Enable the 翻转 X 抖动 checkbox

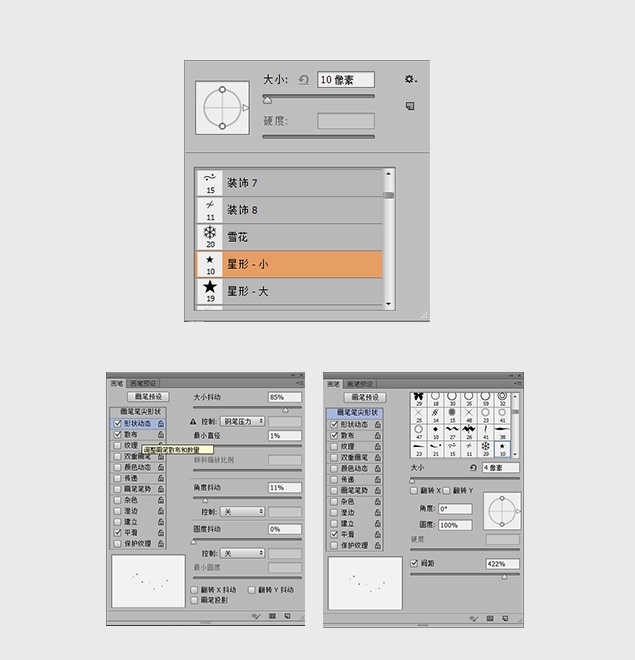click(194, 590)
